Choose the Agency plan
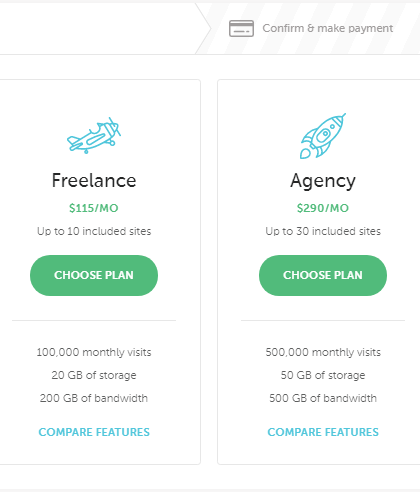Viewport: 420px width, 492px height. [323, 275]
